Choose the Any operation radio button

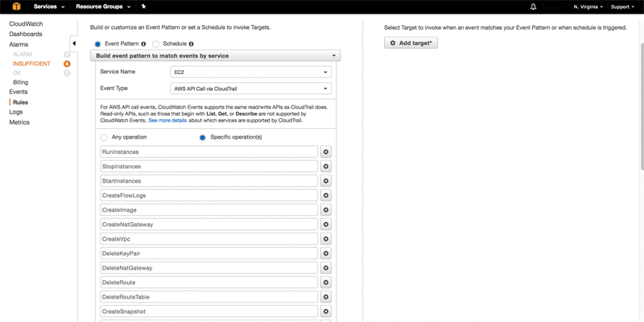click(x=104, y=138)
